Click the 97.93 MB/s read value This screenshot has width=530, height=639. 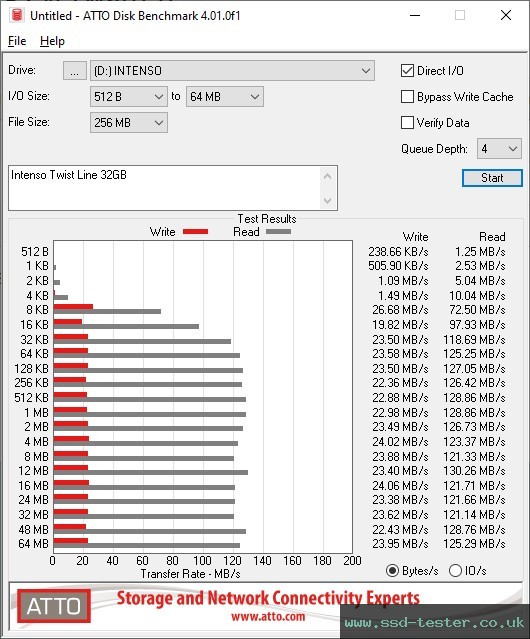point(477,325)
